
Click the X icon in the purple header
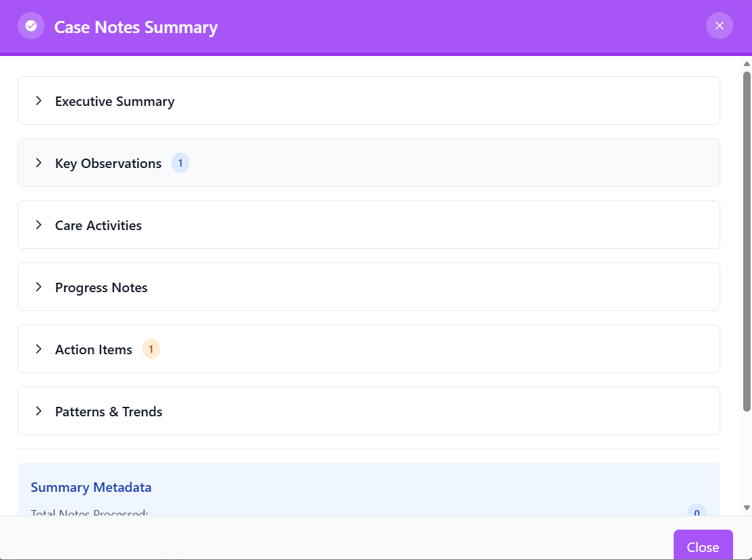(719, 26)
